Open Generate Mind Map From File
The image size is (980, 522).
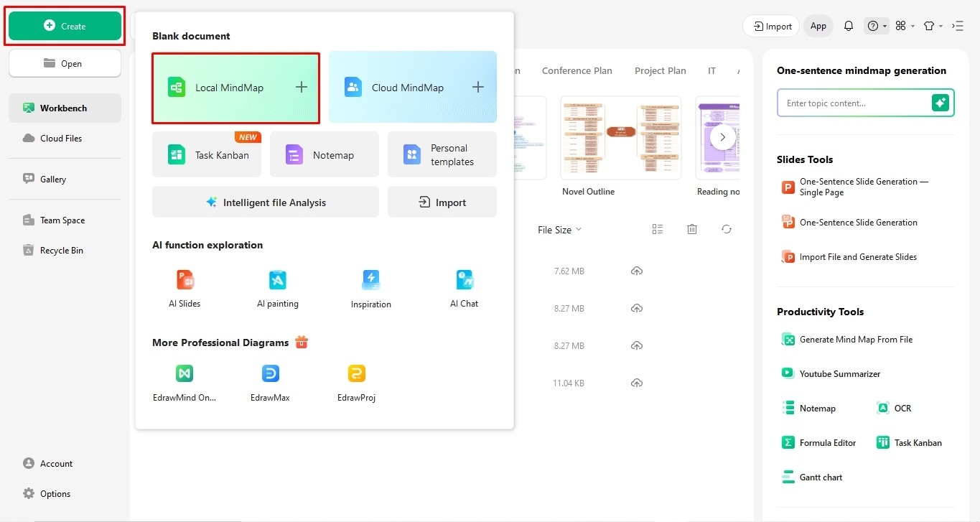[x=847, y=339]
